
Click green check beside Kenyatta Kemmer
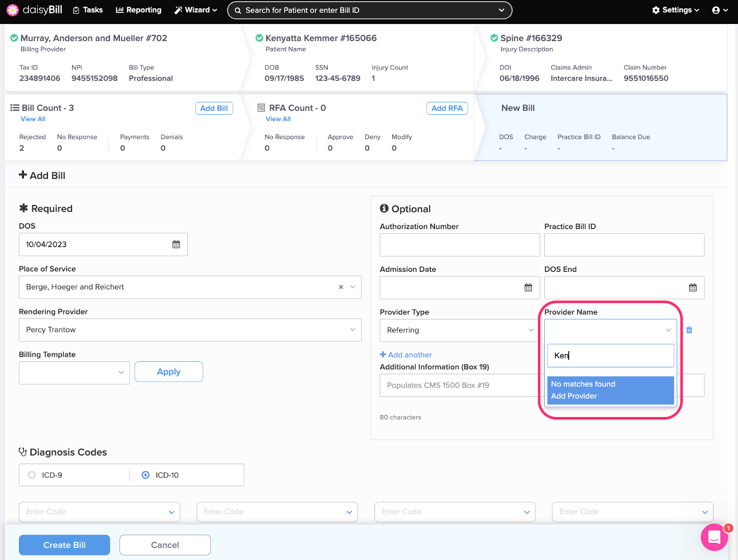click(259, 38)
